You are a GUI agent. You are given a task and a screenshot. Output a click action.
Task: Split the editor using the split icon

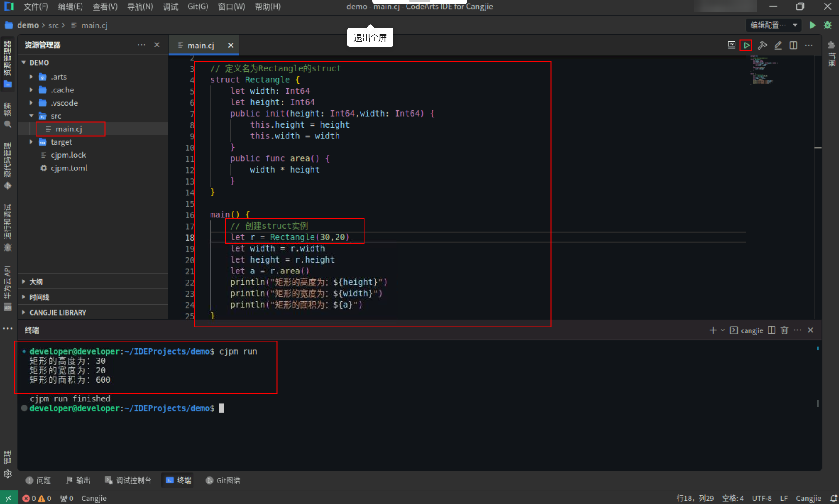pyautogui.click(x=793, y=45)
